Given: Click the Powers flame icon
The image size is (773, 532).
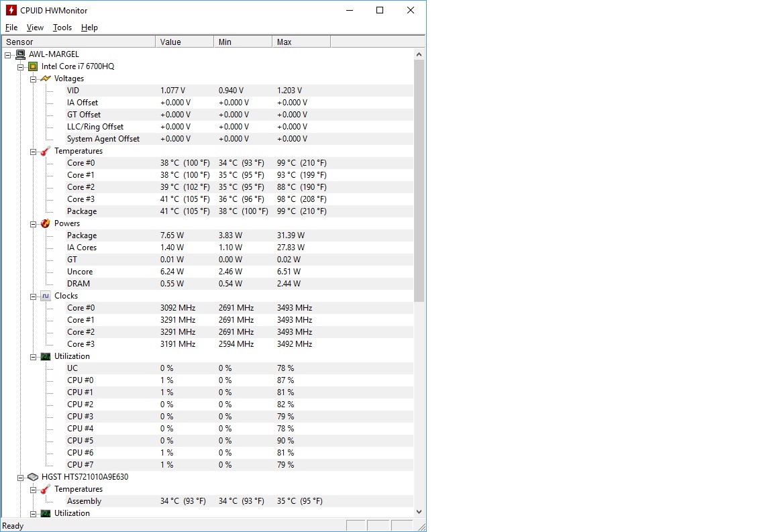Looking at the screenshot, I should (46, 223).
